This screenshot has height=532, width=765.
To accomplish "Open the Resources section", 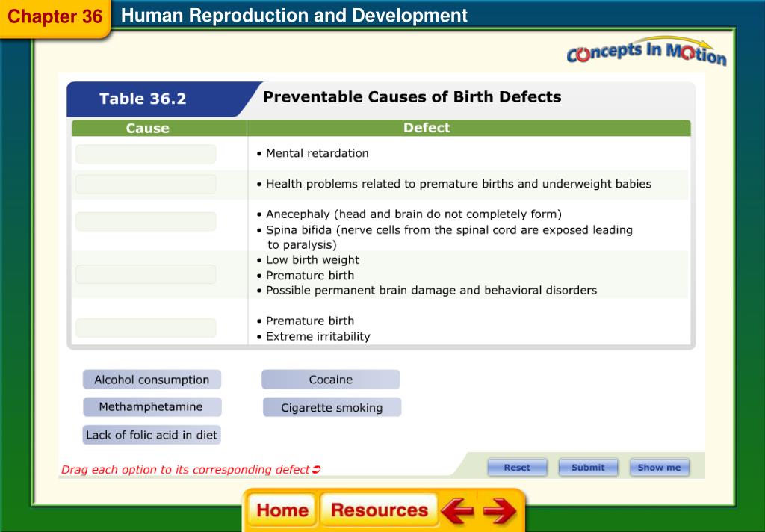I will tap(379, 510).
